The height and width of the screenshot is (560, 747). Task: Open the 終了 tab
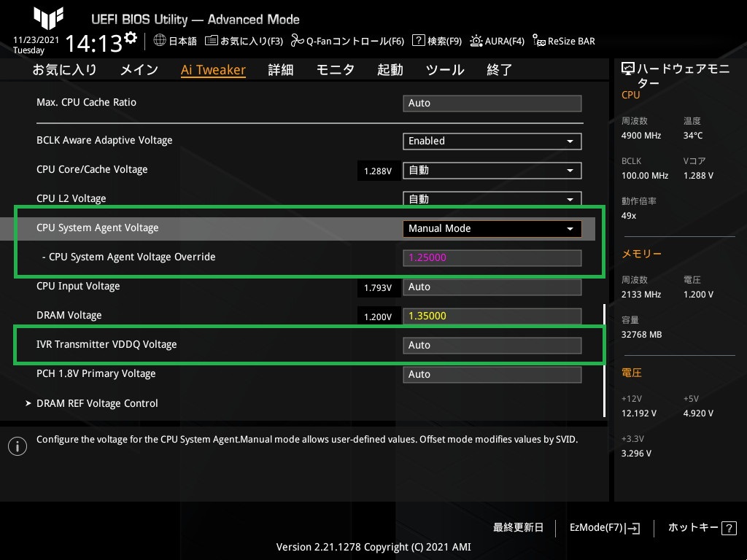pos(499,69)
